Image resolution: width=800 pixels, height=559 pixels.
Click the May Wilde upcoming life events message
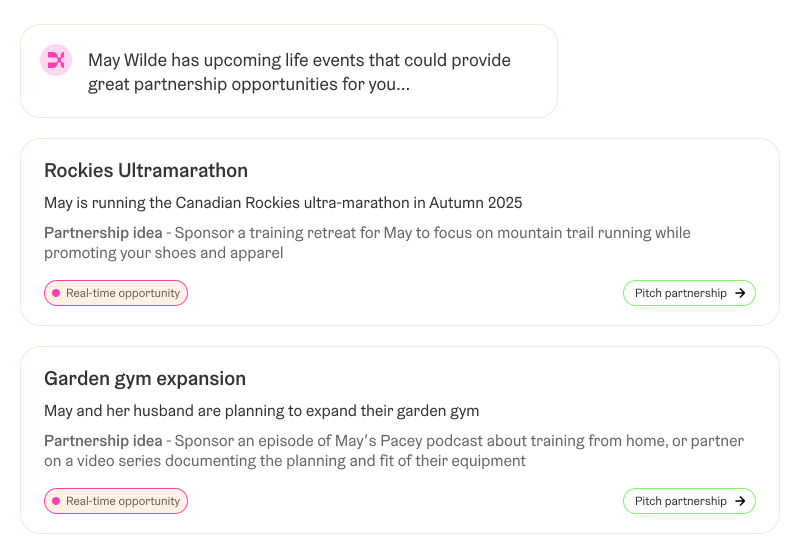(x=299, y=72)
